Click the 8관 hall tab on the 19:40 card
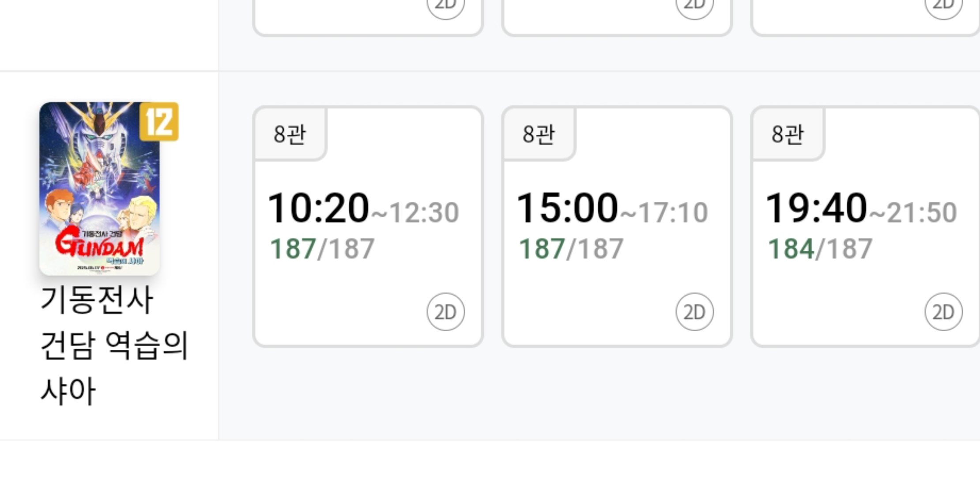The width and height of the screenshot is (980, 477). tap(788, 134)
